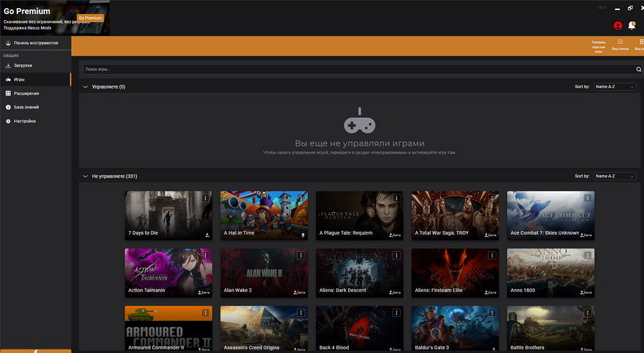Open the three-dot menu on Anno 1800
The image size is (644, 353).
tap(588, 256)
